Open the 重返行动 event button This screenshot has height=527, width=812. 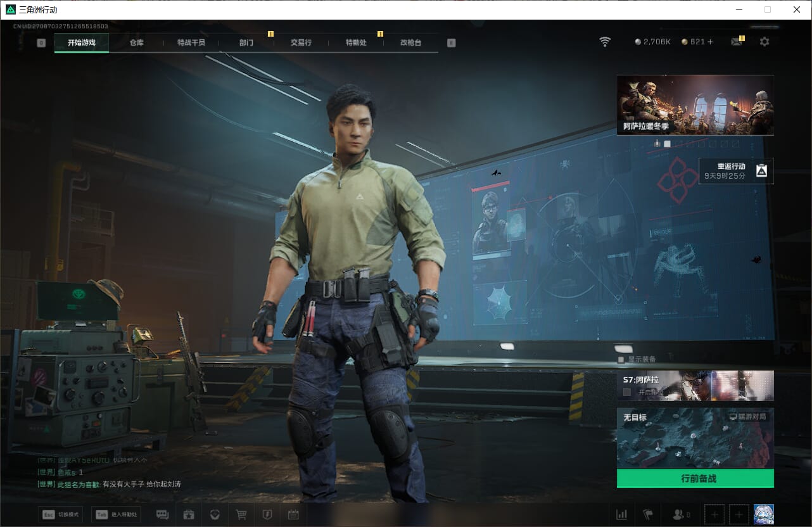point(736,170)
